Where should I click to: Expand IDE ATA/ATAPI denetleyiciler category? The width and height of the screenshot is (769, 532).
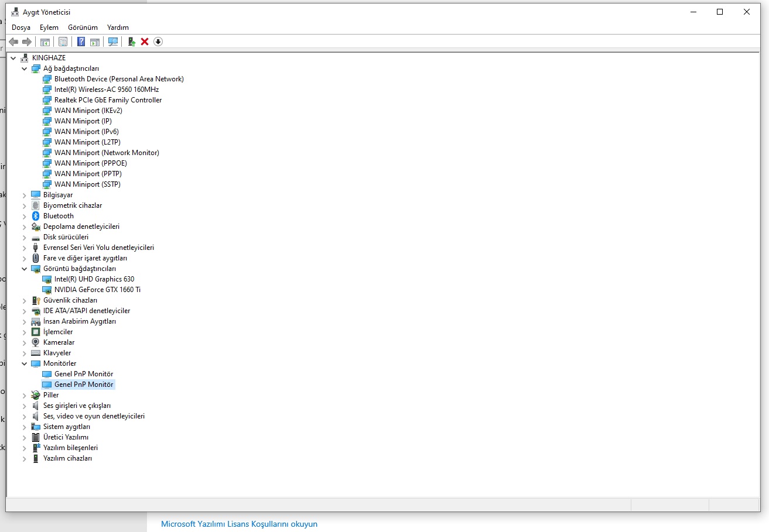click(24, 311)
